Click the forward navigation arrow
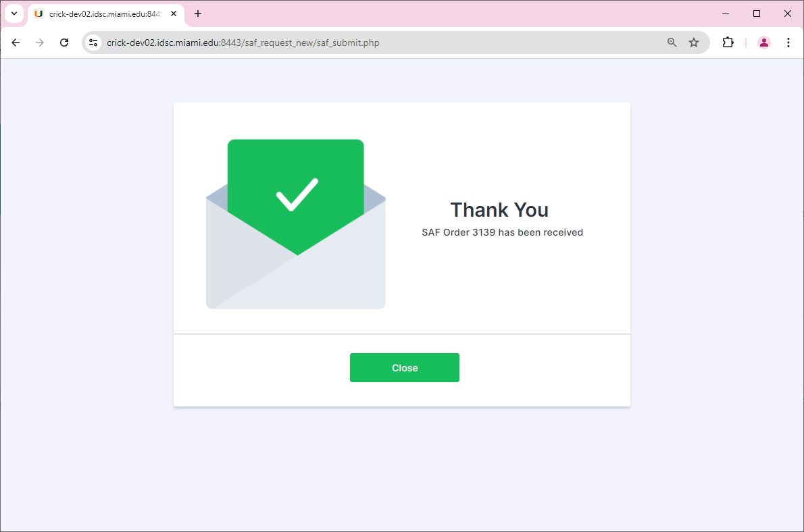 (x=39, y=43)
